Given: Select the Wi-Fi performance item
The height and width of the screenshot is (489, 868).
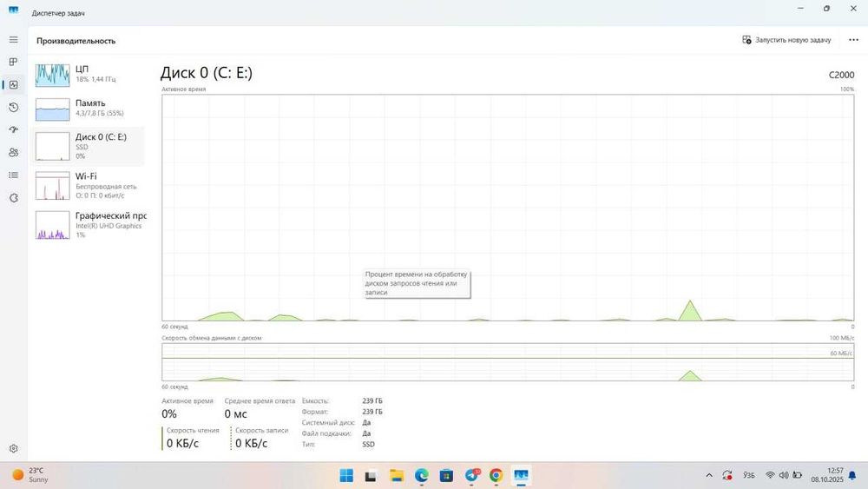Looking at the screenshot, I should click(x=89, y=186).
